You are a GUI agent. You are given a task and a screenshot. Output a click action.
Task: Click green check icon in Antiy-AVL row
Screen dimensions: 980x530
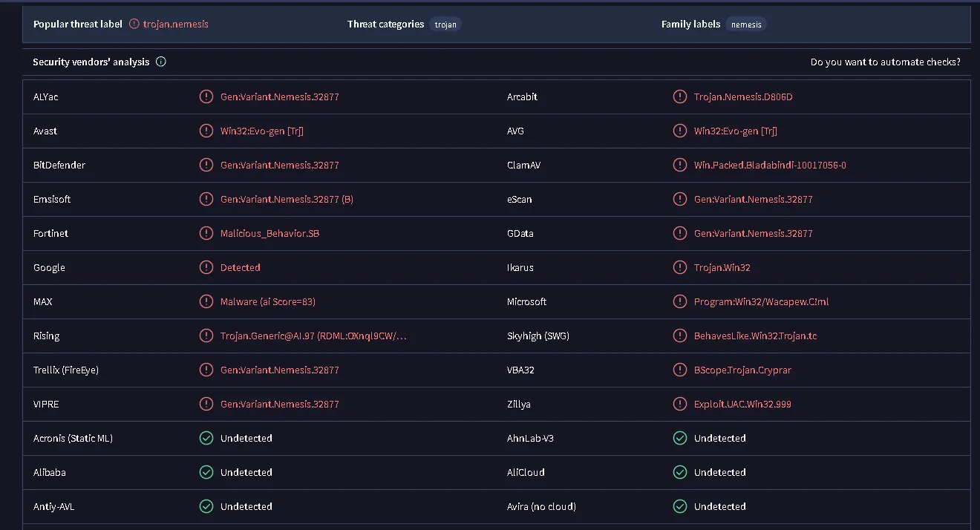206,506
